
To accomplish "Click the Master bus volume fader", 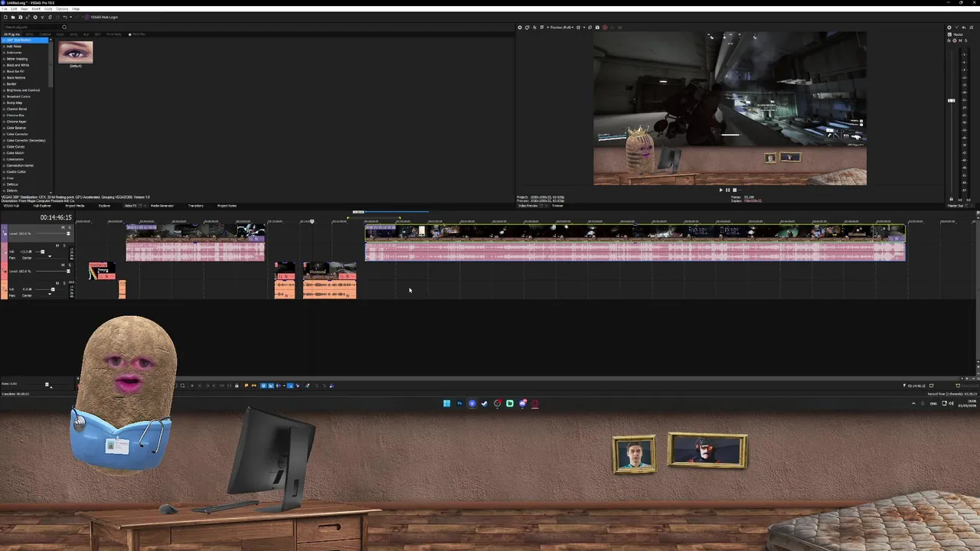I will pos(951,100).
